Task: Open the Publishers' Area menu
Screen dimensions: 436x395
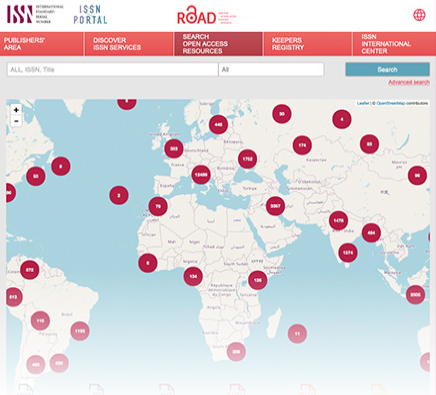Action: click(x=42, y=44)
